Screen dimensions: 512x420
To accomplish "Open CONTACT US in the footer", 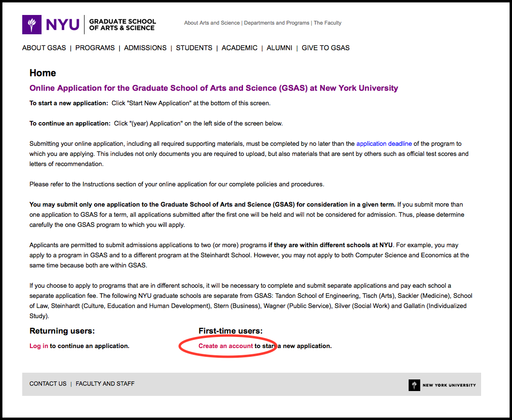I will tap(48, 384).
